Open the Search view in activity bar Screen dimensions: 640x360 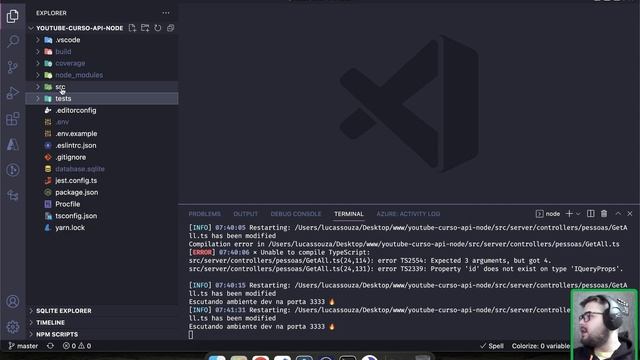[x=13, y=41]
